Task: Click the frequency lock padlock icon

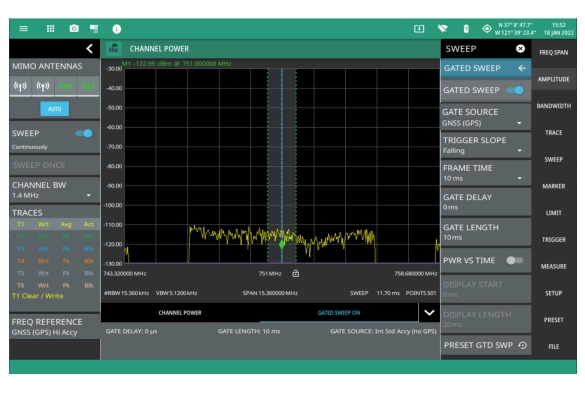Action: pyautogui.click(x=295, y=273)
